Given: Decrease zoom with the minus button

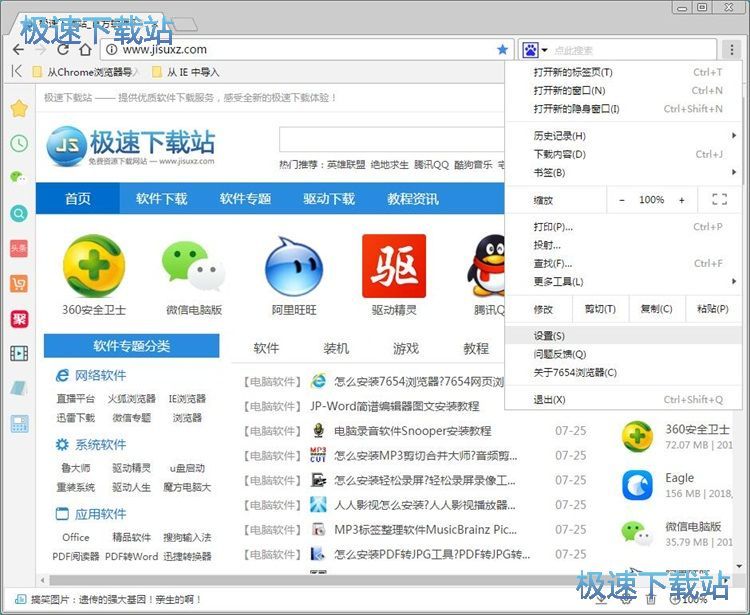Looking at the screenshot, I should pos(622,200).
